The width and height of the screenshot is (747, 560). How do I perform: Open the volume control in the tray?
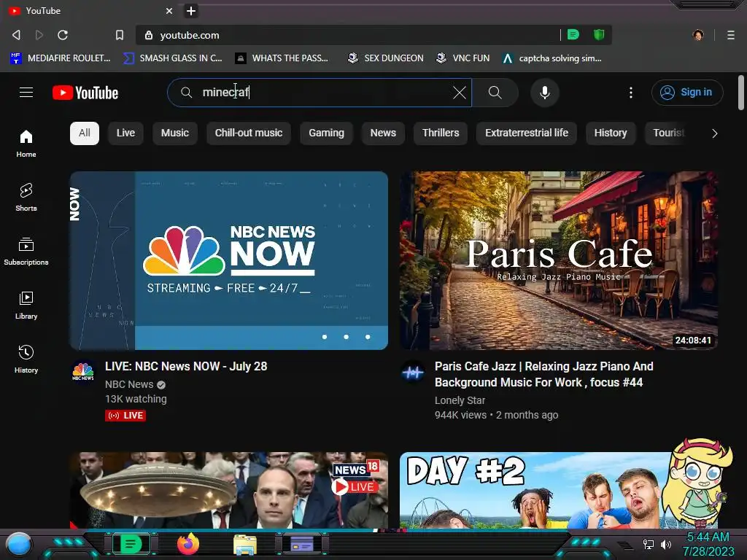click(666, 544)
